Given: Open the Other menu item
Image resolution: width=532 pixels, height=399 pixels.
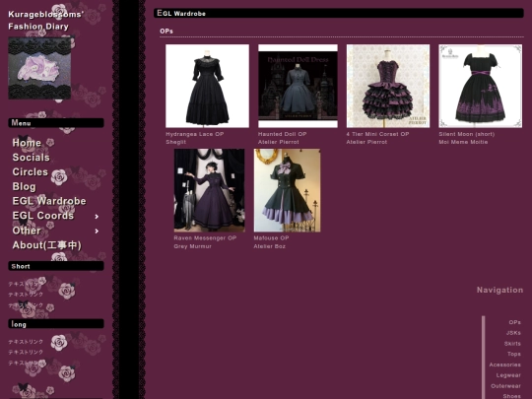Looking at the screenshot, I should coord(27,231).
